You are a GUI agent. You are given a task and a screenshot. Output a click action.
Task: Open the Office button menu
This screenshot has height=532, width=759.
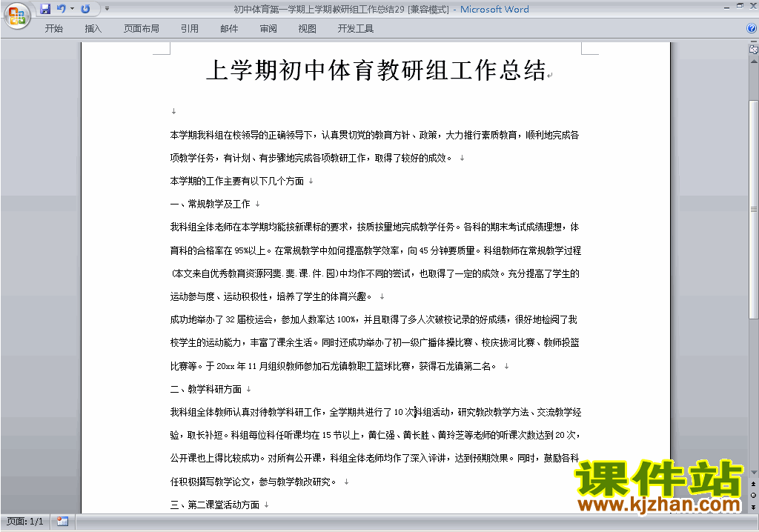17,16
